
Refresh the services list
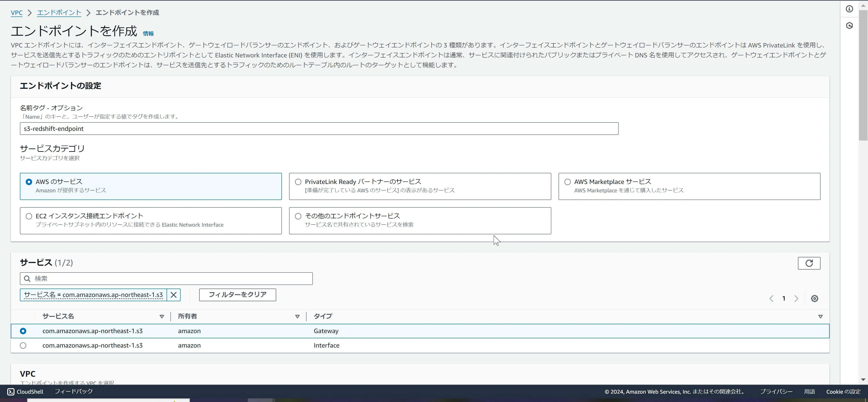pos(809,263)
